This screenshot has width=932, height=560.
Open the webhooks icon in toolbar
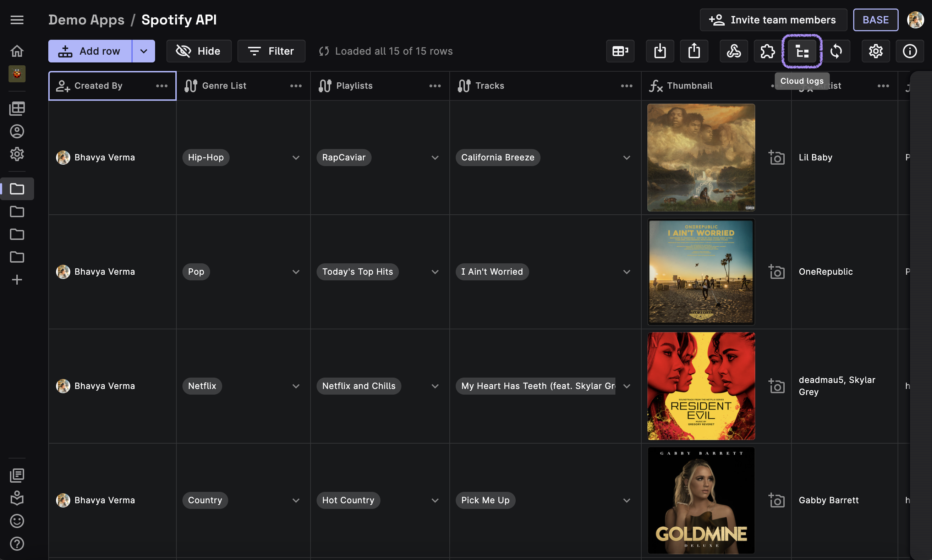pos(734,51)
